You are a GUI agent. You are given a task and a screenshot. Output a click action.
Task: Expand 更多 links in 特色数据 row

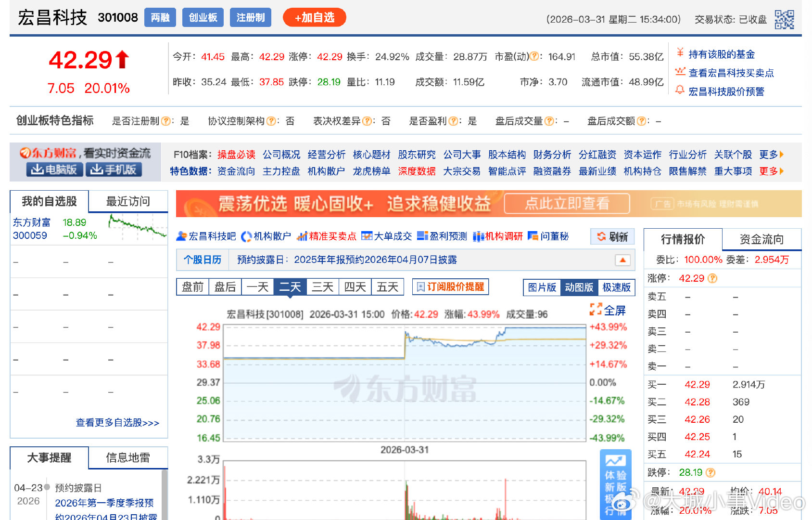click(x=770, y=171)
